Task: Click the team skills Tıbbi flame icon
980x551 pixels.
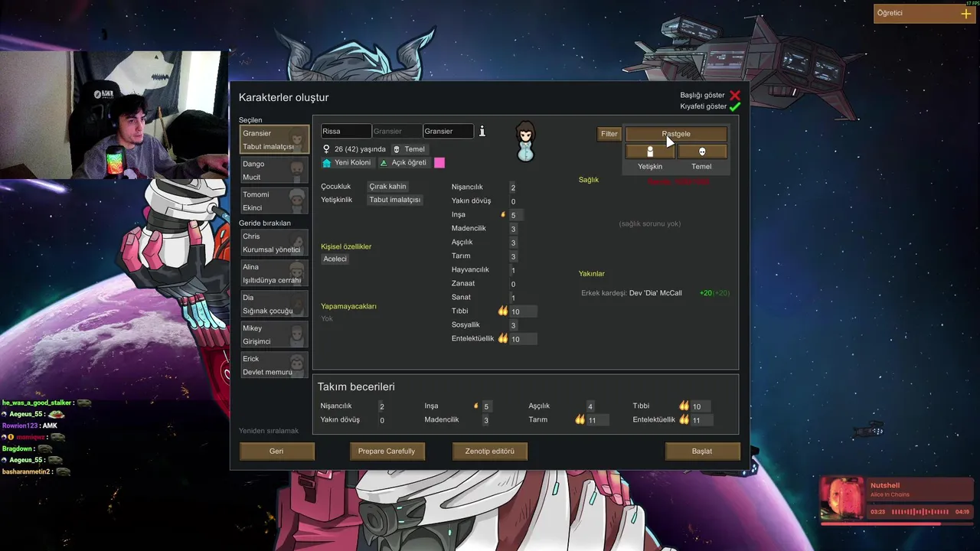Action: (684, 406)
